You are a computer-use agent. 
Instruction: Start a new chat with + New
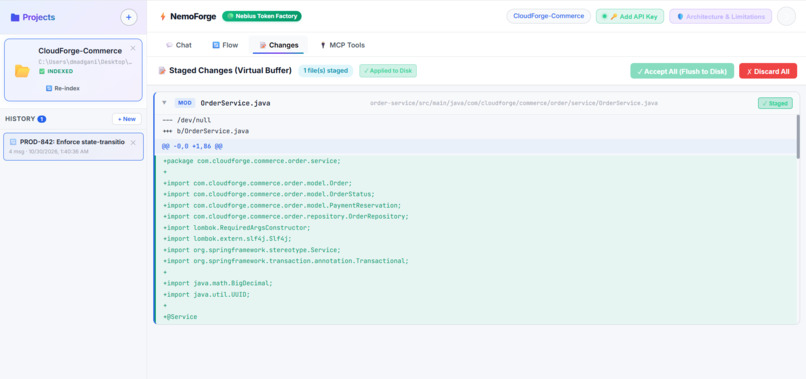coord(126,119)
